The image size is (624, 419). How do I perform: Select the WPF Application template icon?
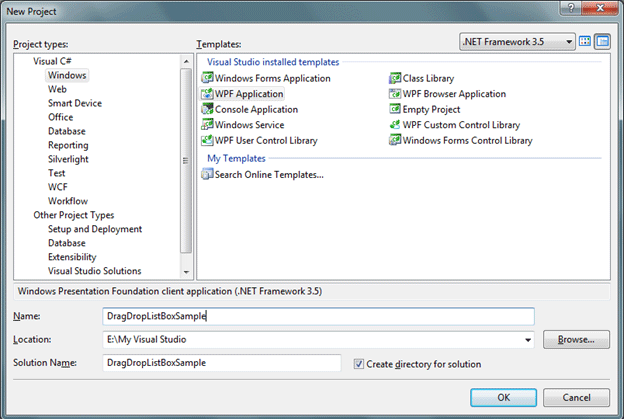pos(207,94)
